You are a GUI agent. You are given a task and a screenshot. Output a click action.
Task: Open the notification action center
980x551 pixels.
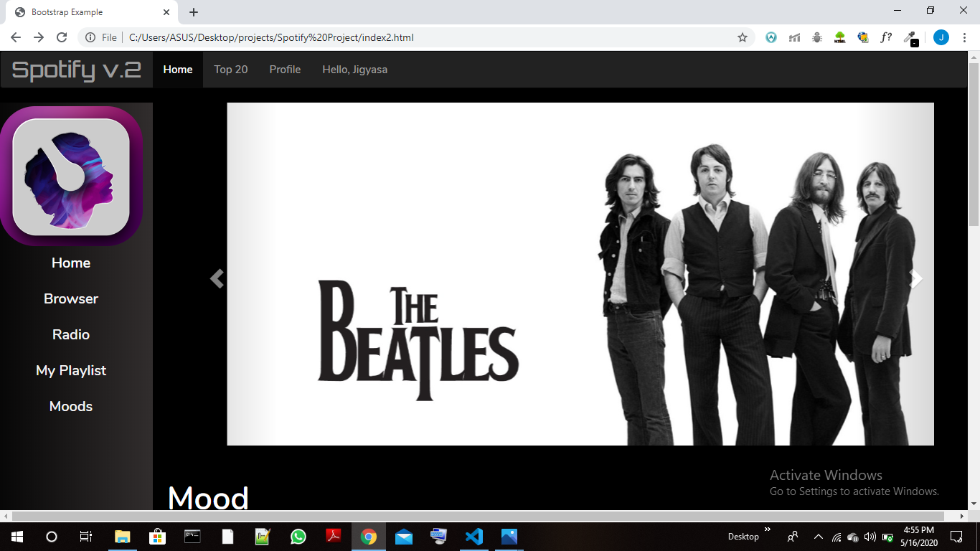click(x=956, y=536)
